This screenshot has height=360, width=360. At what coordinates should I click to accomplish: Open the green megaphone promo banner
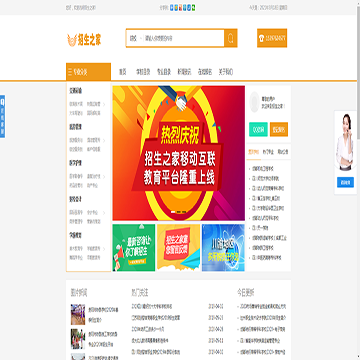[x=134, y=247]
